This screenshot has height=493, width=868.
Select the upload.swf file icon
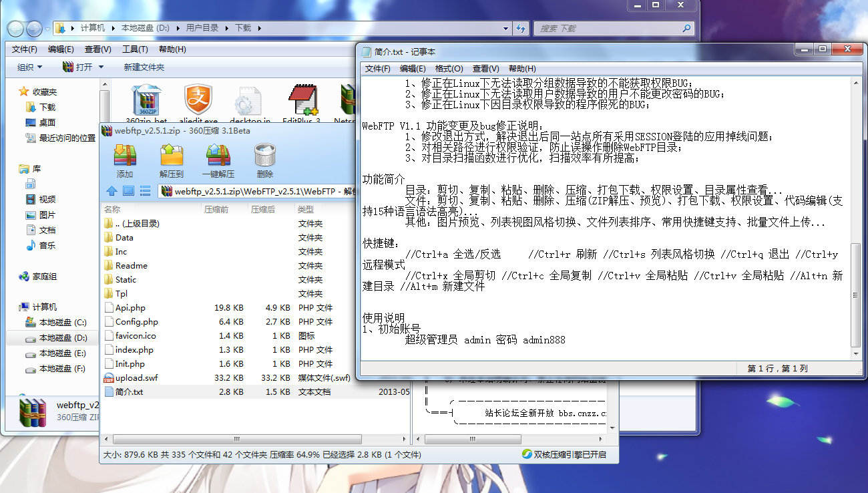tap(110, 378)
